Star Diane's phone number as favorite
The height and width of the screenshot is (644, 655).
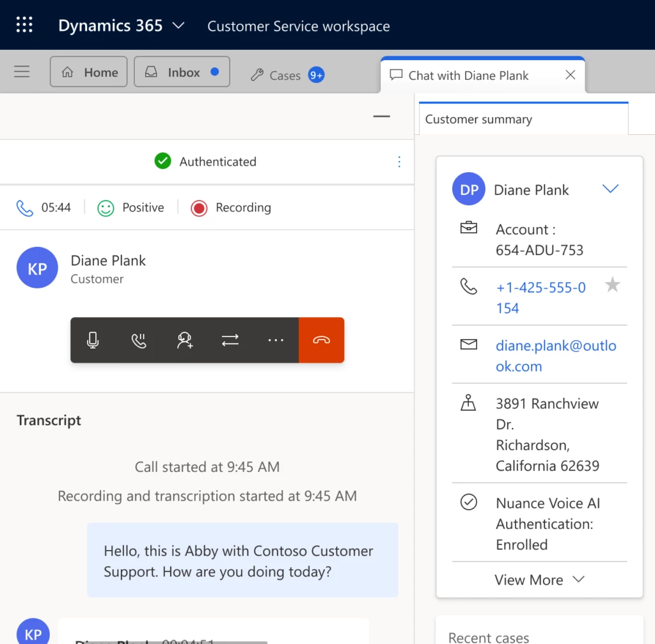pyautogui.click(x=612, y=285)
